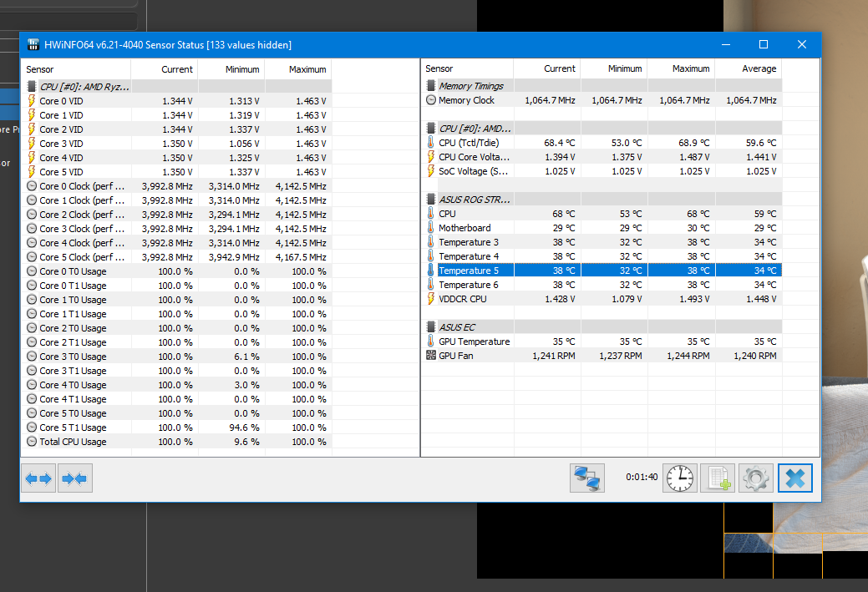This screenshot has width=868, height=592.
Task: Select the CPU Core Volta... row
Action: pos(602,157)
